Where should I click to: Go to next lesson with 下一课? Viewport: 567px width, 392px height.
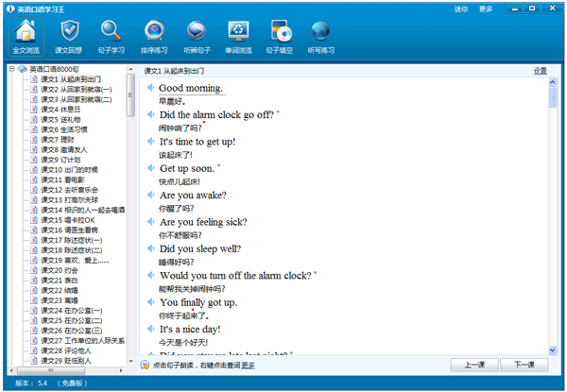pyautogui.click(x=524, y=365)
